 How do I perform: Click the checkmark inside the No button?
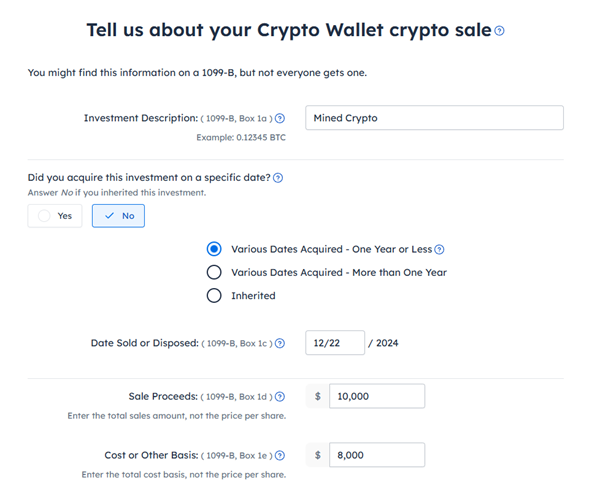coord(109,216)
